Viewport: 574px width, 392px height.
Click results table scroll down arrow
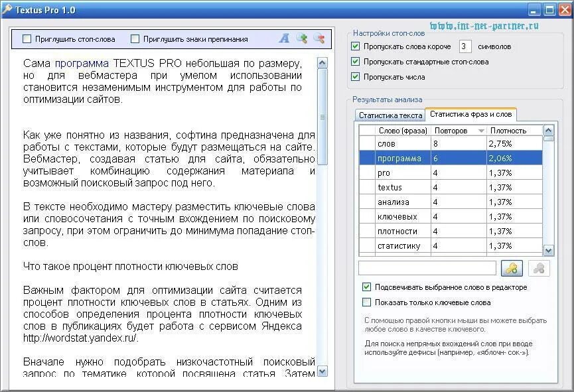tap(548, 250)
